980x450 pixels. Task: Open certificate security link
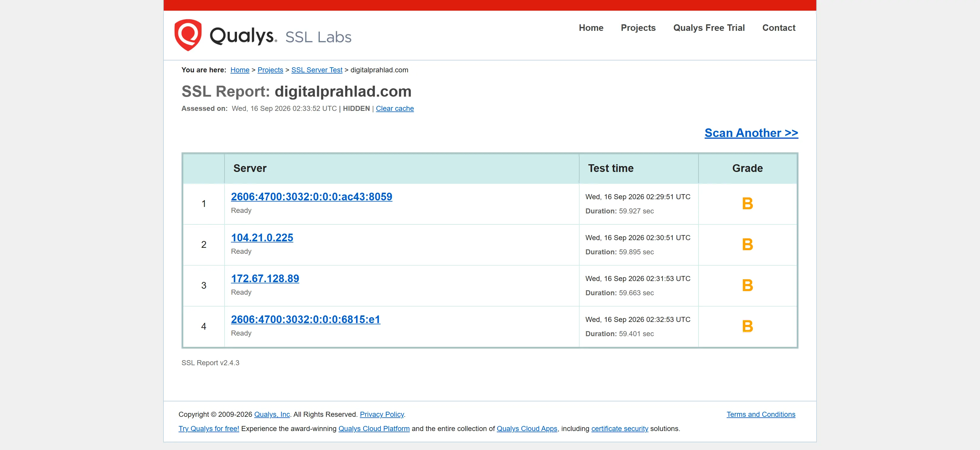click(x=619, y=428)
